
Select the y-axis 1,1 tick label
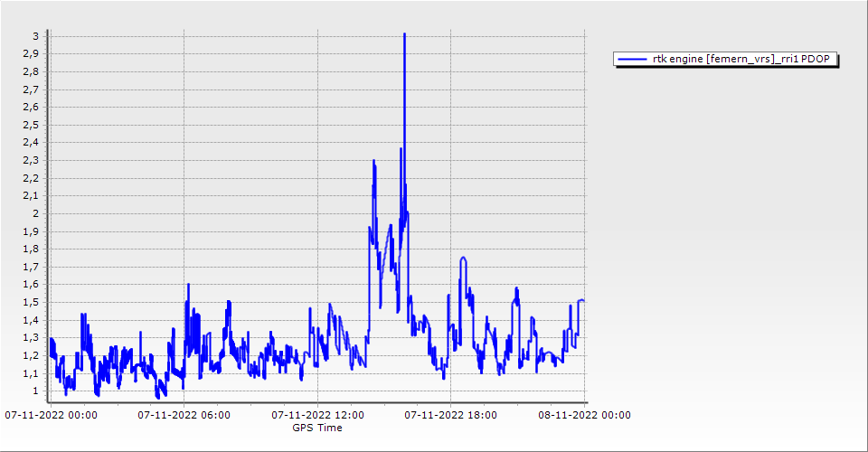[32, 373]
